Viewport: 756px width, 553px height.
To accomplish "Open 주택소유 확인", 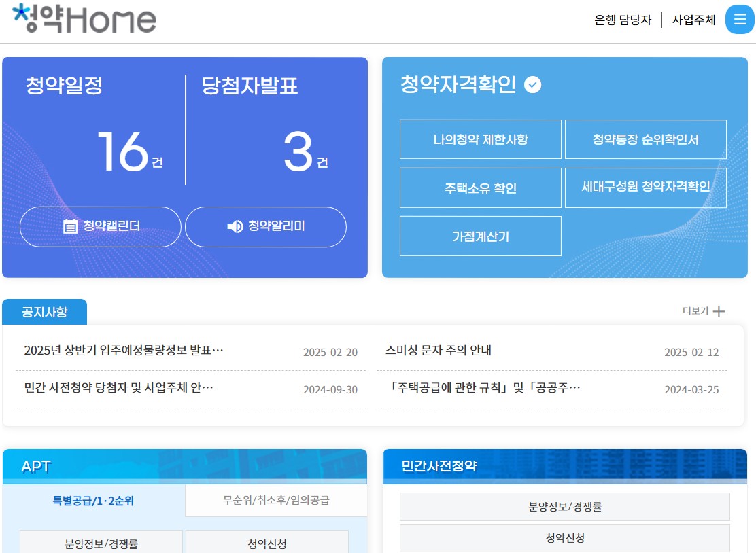I will 480,188.
